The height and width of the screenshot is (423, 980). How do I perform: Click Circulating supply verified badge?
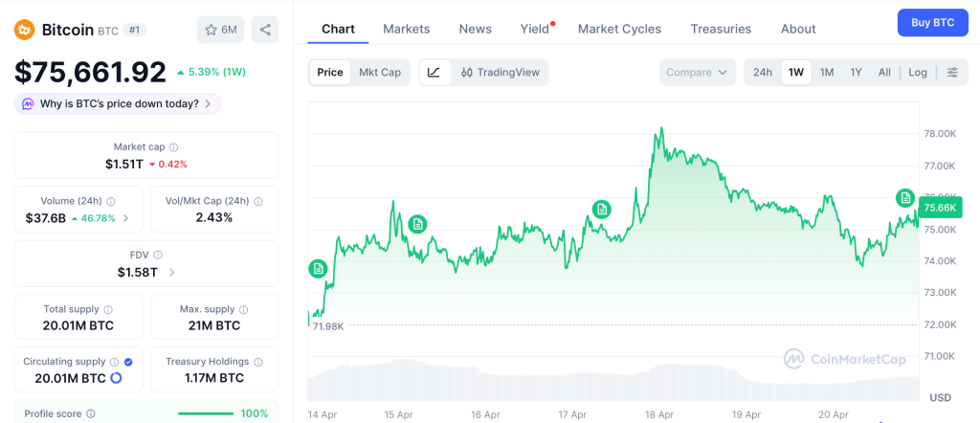(128, 362)
